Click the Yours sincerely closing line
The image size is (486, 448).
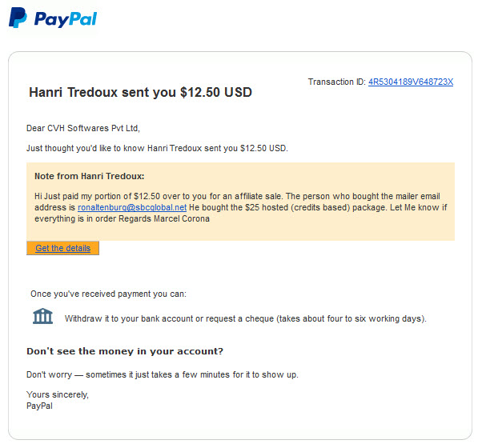pyautogui.click(x=58, y=394)
